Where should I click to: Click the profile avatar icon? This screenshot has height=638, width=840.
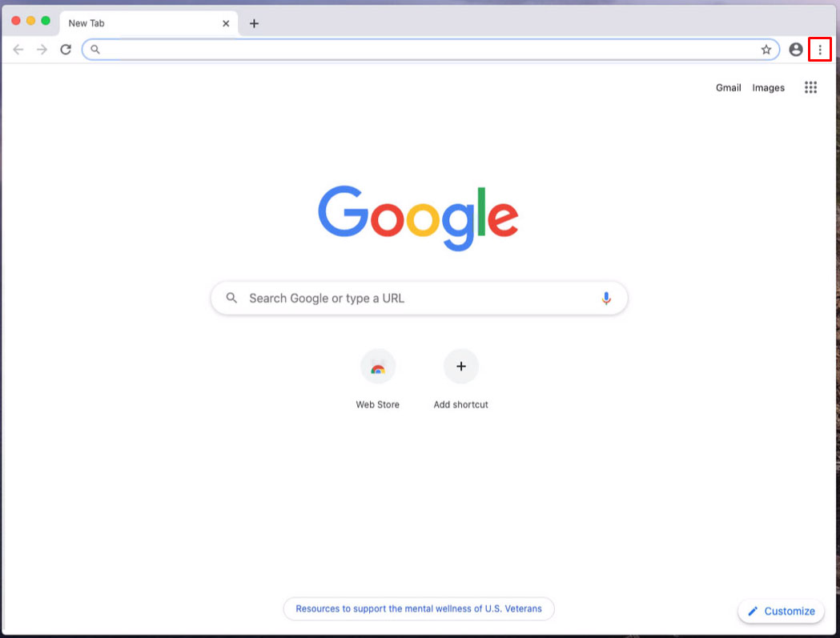click(x=795, y=50)
